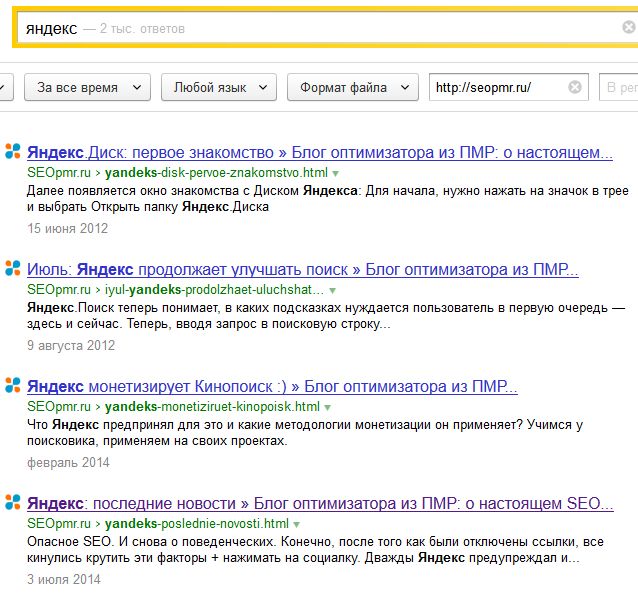This screenshot has height=594, width=638.
Task: Open iyul-yandeks-prodolzhaet-uluchshat URL link
Action: (x=214, y=289)
